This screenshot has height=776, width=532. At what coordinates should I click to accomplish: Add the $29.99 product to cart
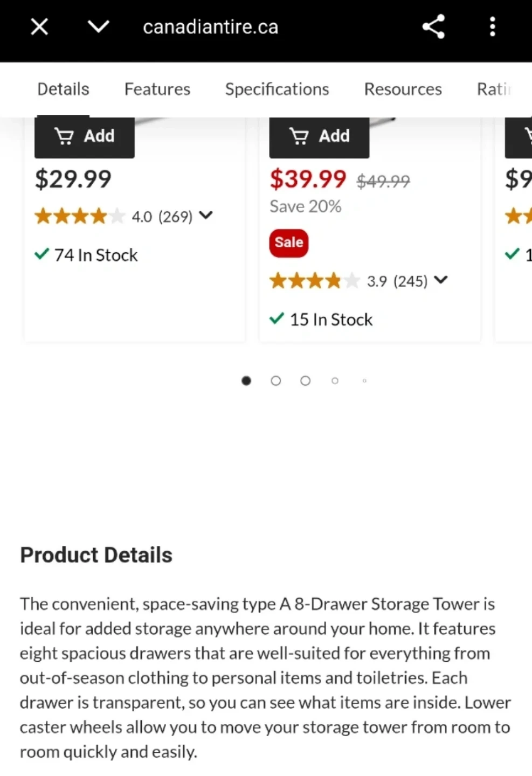(85, 136)
